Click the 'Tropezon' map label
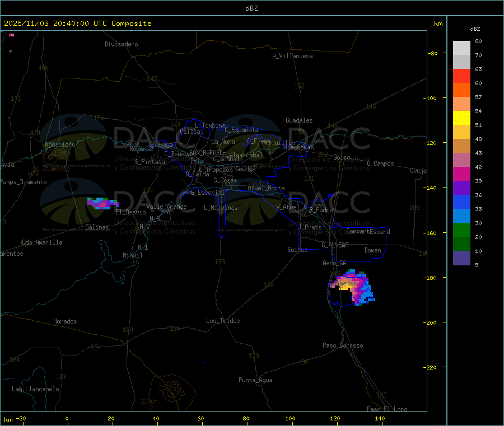This screenshot has width=504, height=426. (220, 170)
